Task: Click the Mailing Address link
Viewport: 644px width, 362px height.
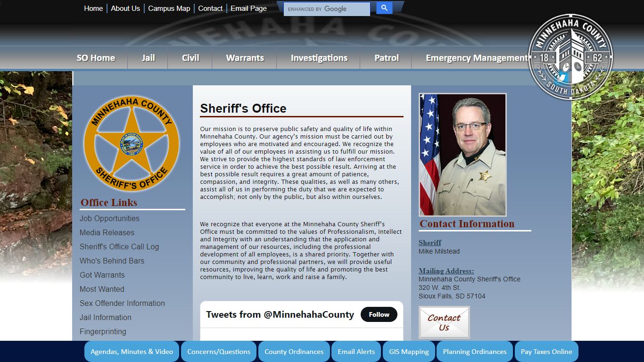Action: (446, 271)
